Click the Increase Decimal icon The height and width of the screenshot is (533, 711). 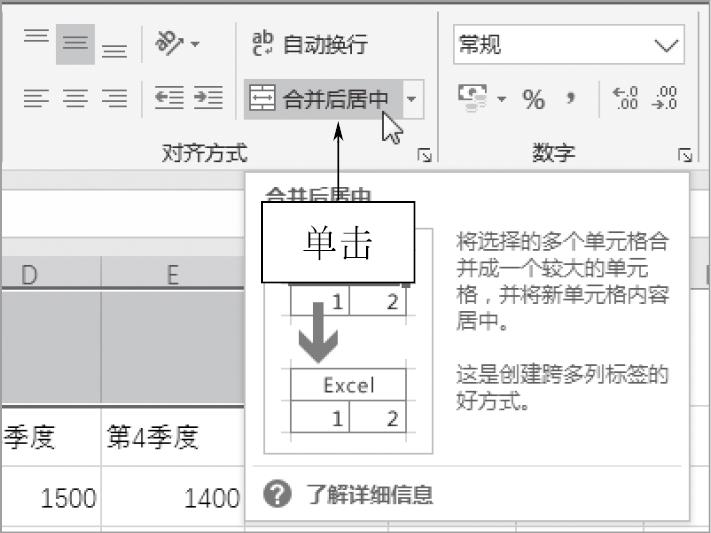tap(626, 98)
